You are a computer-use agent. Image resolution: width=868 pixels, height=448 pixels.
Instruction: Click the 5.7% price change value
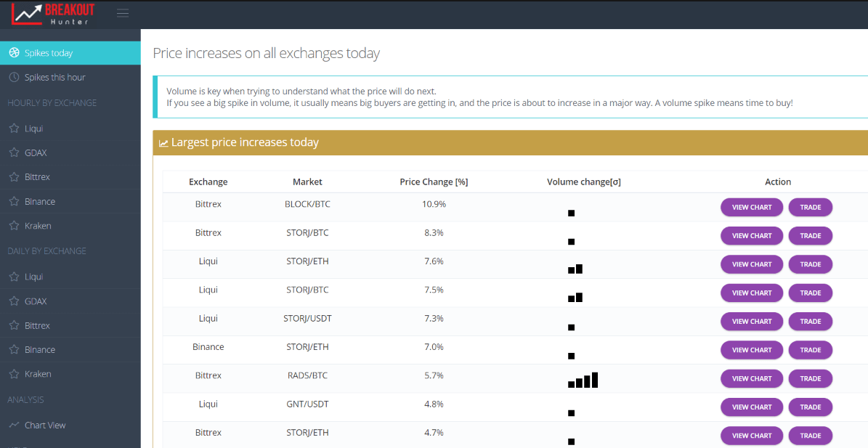pos(434,375)
